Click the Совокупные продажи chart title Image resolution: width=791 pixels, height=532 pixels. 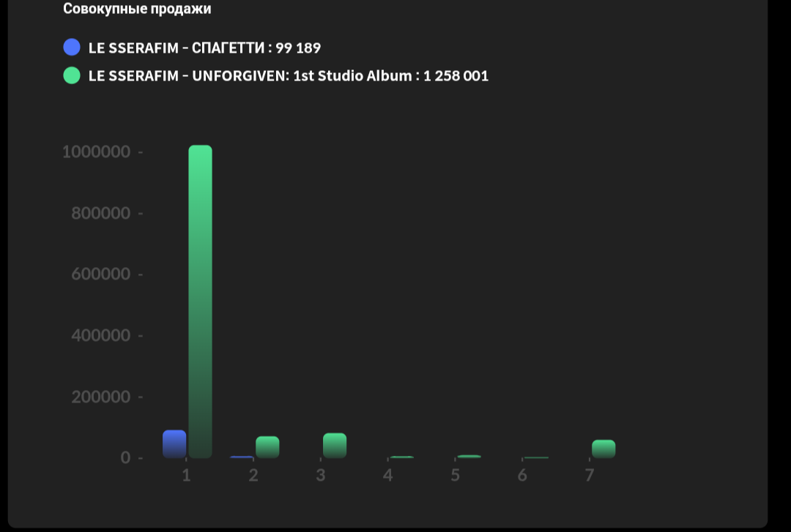(137, 9)
